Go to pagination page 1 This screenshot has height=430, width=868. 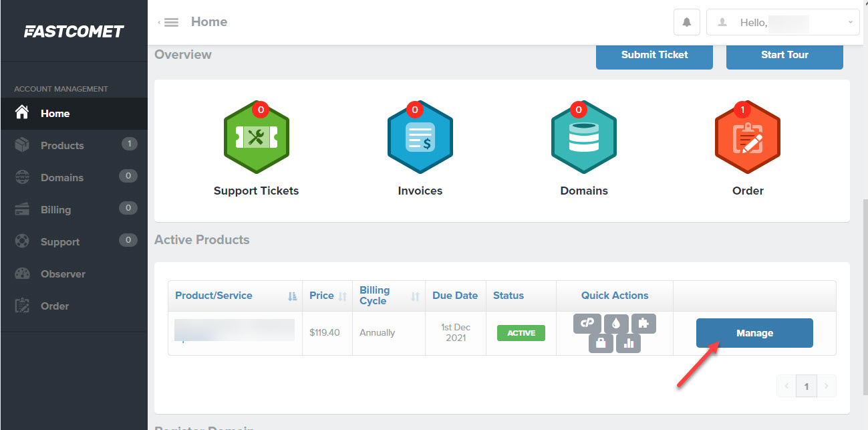[x=807, y=387]
